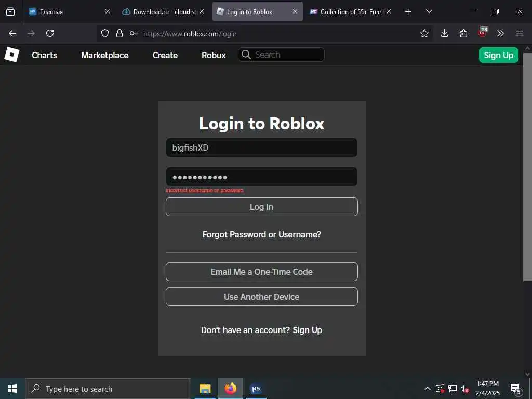Click the green Sign Up button
The image size is (532, 399).
pos(498,55)
